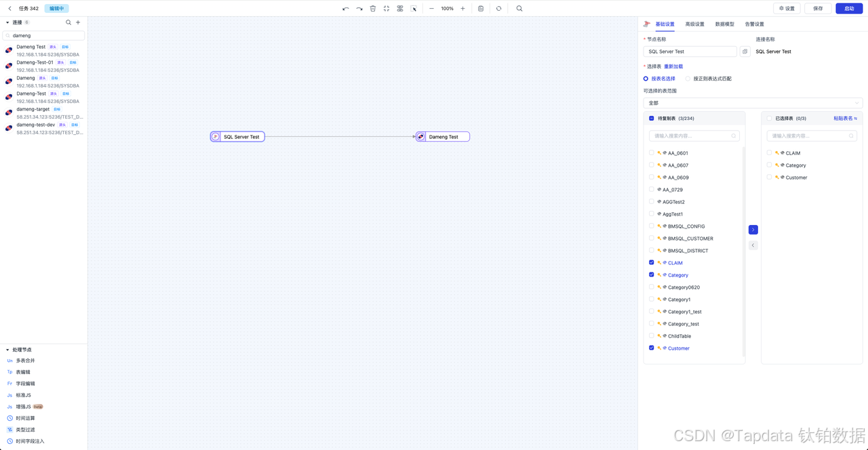Click the 时间运算 processing node
The width and height of the screenshot is (868, 450).
pos(26,418)
